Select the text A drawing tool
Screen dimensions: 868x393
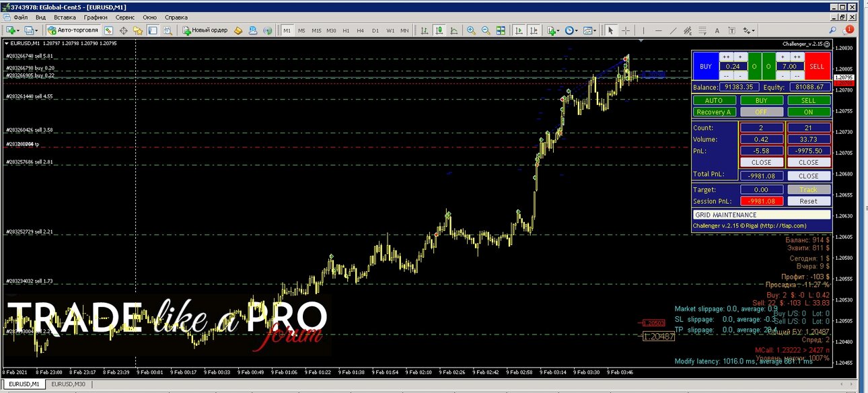click(717, 30)
